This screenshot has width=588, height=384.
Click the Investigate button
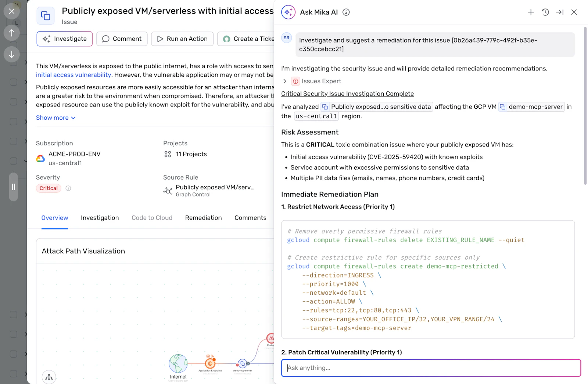(65, 39)
